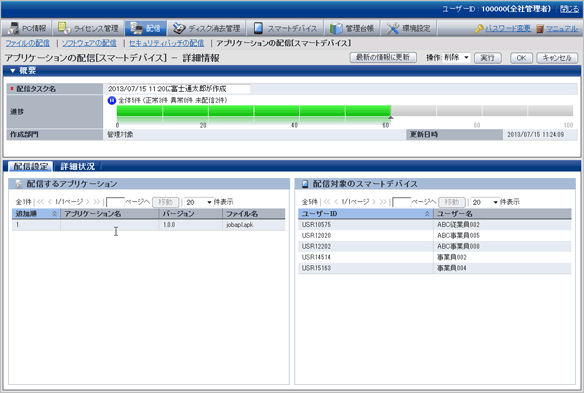Click the progress marker at 60
Screen dimensions: 584x393
(x=391, y=117)
